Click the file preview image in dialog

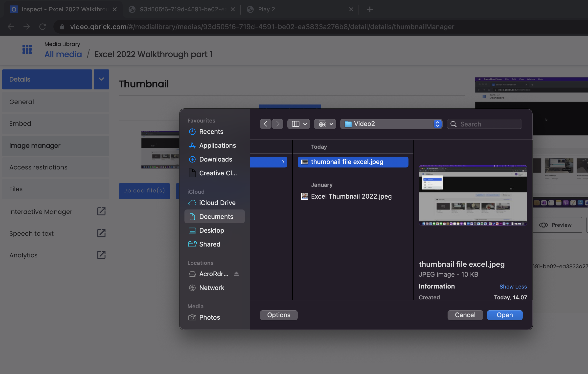pos(473,195)
